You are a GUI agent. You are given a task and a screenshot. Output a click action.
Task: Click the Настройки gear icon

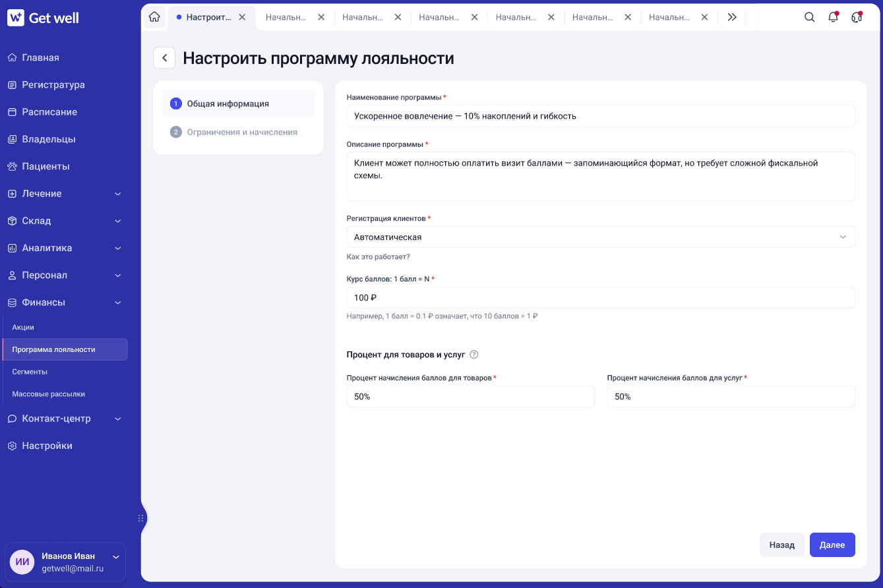(x=12, y=446)
